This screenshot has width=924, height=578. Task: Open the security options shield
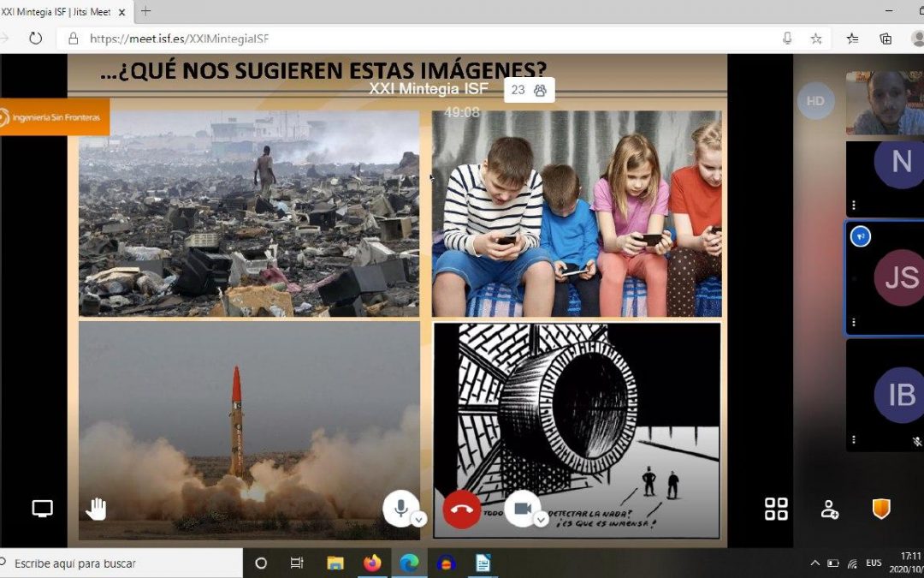880,509
